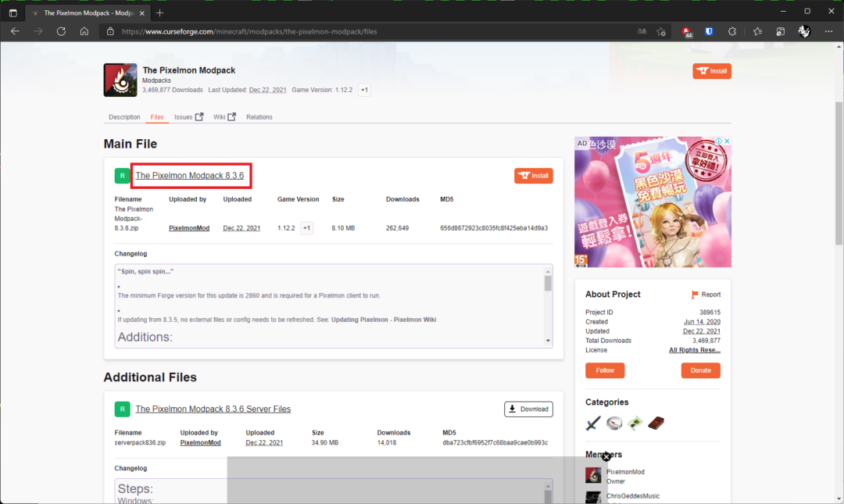Click the green R release badge of main file

tap(122, 176)
